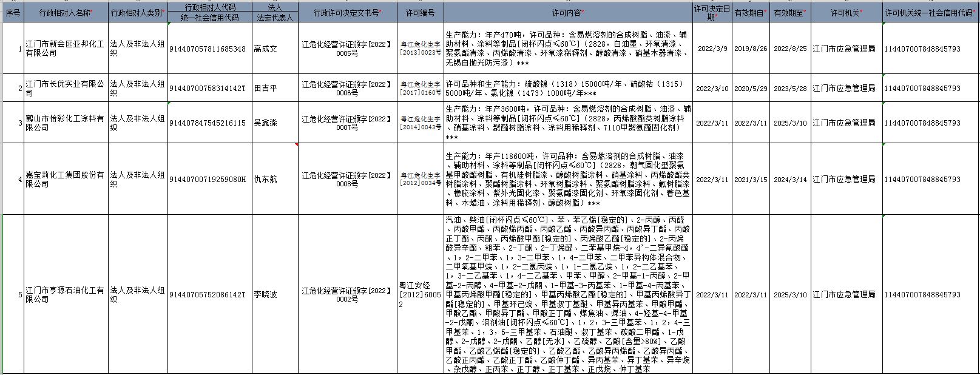Select the '有效期至' header cell

click(790, 12)
